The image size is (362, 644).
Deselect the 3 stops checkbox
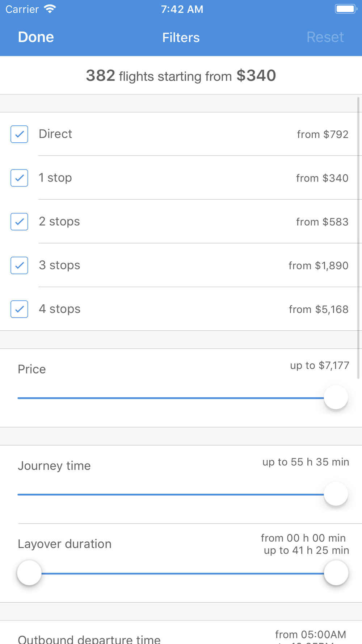20,265
